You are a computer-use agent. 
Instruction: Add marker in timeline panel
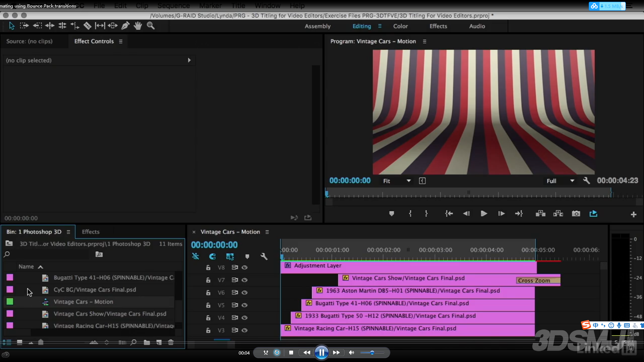point(247,256)
